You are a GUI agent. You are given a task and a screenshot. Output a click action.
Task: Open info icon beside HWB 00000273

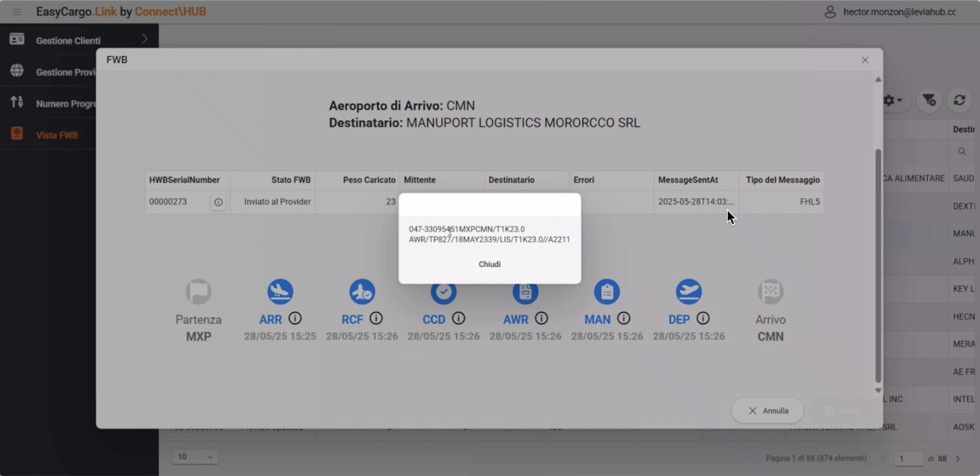218,202
